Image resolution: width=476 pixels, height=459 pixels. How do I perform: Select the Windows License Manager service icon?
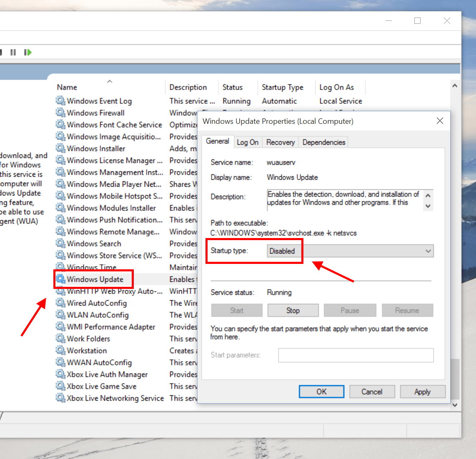pyautogui.click(x=61, y=160)
